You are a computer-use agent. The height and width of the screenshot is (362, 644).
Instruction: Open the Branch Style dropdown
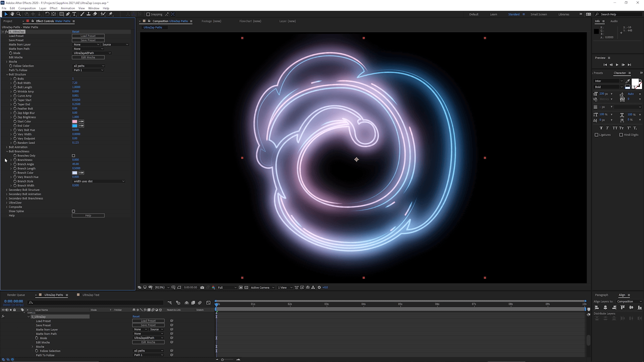99,181
